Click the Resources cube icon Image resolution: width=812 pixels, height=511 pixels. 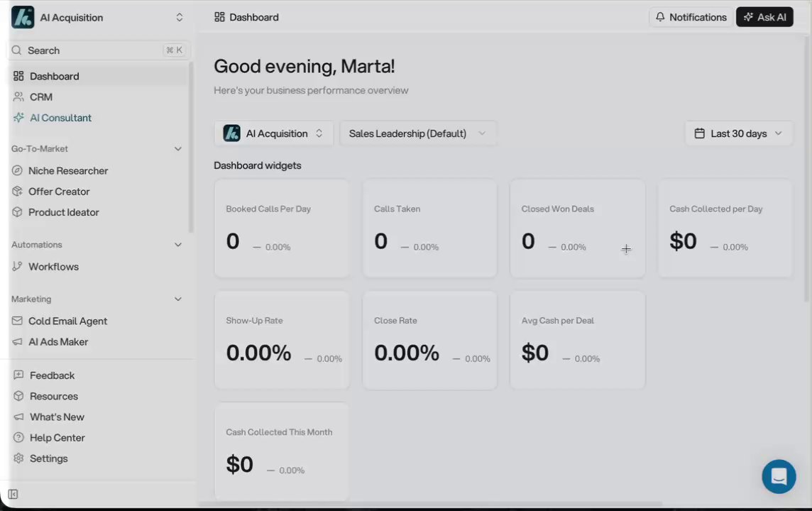(18, 395)
